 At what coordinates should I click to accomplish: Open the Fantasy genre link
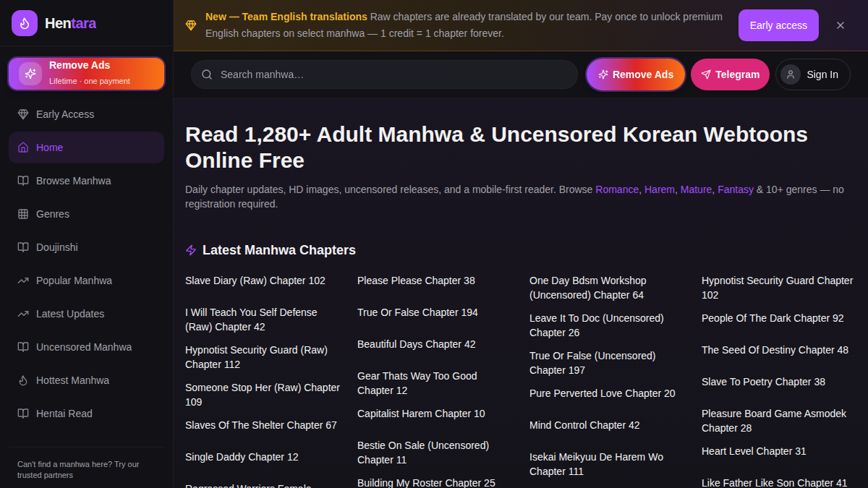736,189
